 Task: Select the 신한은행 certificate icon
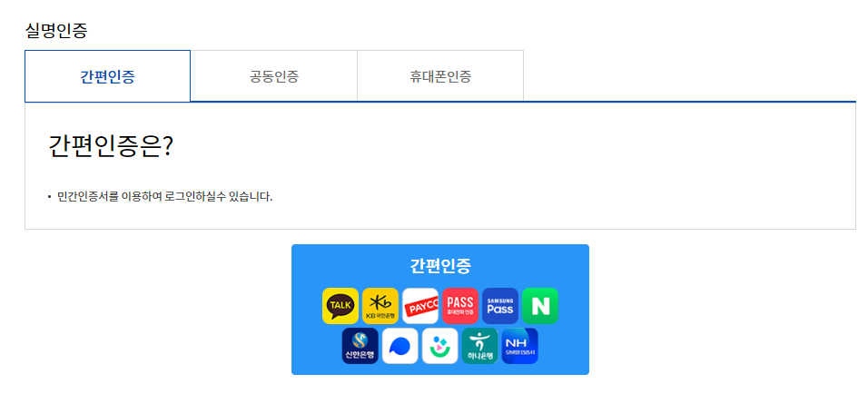click(x=360, y=346)
